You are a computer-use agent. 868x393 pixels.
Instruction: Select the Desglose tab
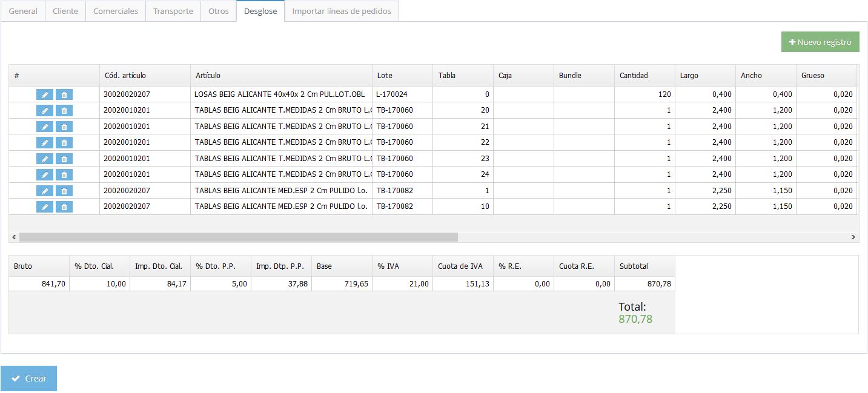pos(260,11)
